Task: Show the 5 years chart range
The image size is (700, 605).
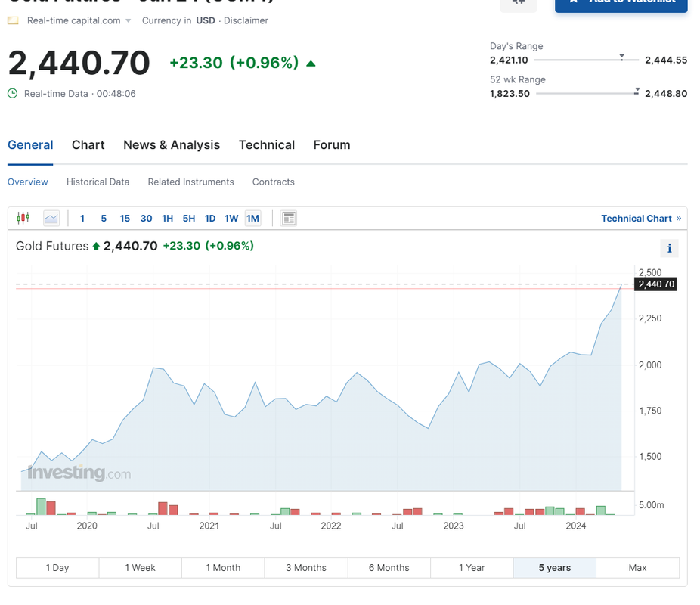Action: click(554, 567)
